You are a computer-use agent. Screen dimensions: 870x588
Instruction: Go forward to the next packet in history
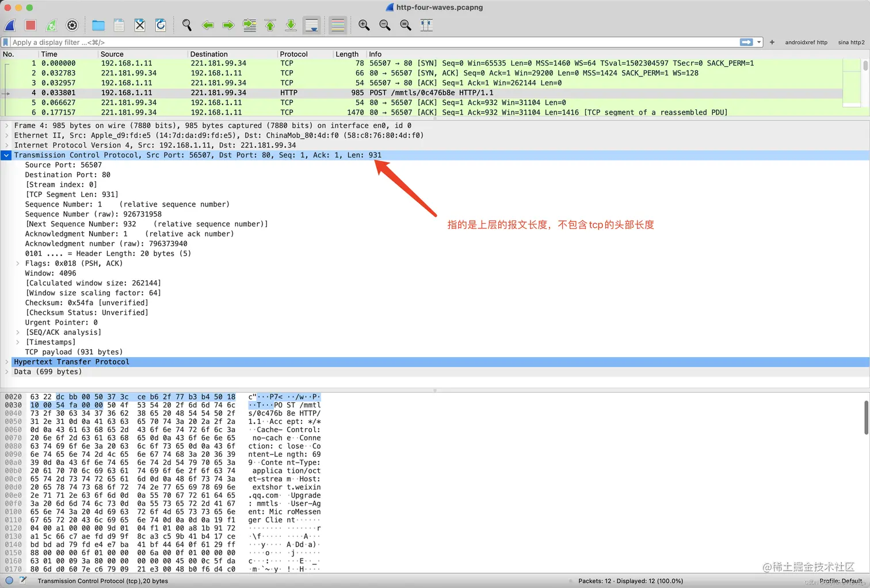point(228,25)
